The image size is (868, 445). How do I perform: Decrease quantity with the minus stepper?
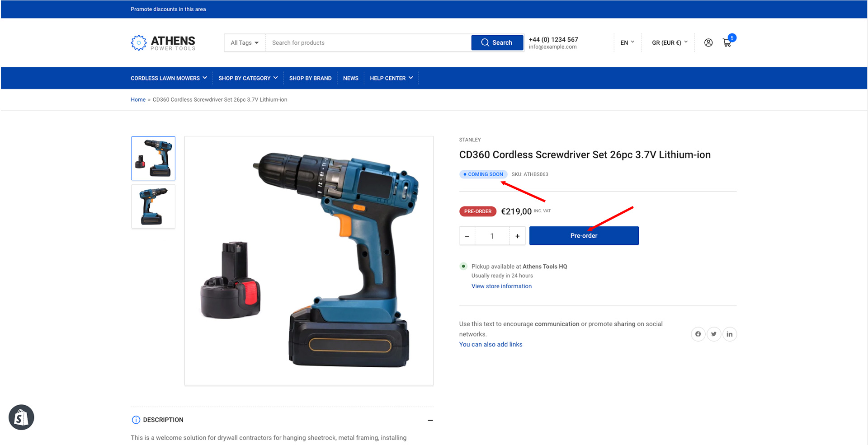point(467,236)
